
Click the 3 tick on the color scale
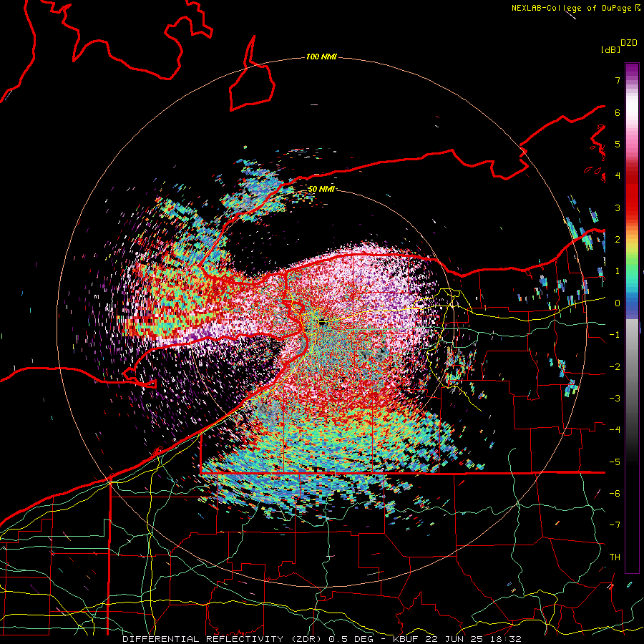pos(618,208)
